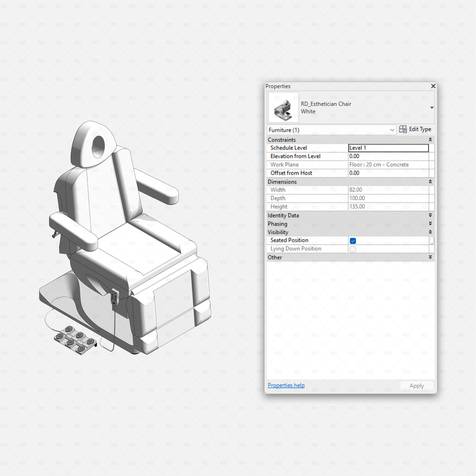
Task: Uncheck the Seated Position checkbox
Action: point(353,241)
